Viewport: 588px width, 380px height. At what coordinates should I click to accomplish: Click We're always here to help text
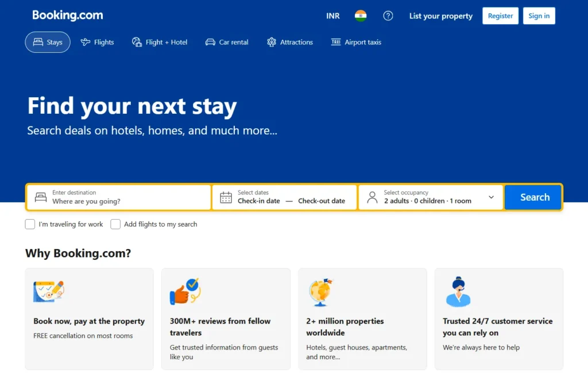[x=481, y=347]
